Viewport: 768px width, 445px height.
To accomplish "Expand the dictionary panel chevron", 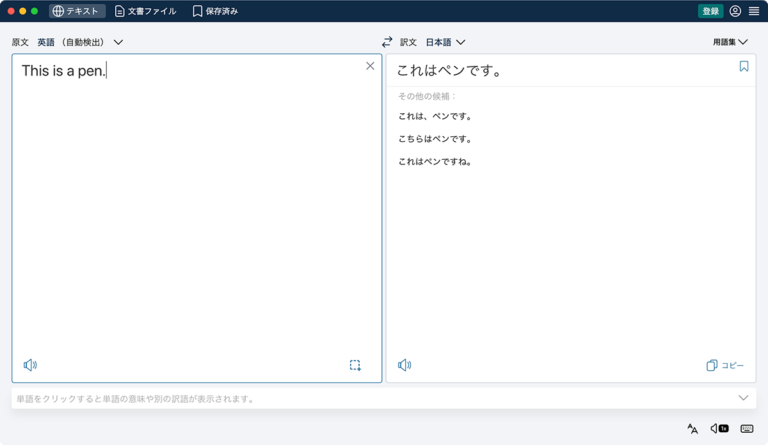I will tap(743, 398).
